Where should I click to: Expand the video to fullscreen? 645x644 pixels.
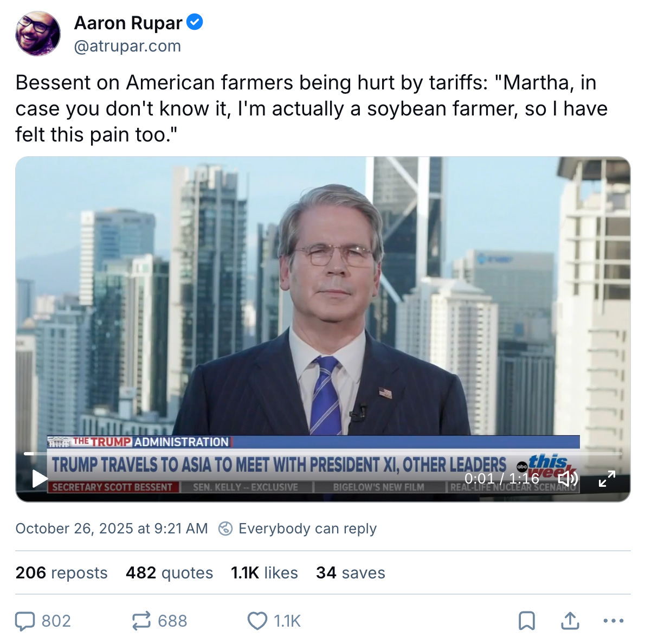coord(607,479)
